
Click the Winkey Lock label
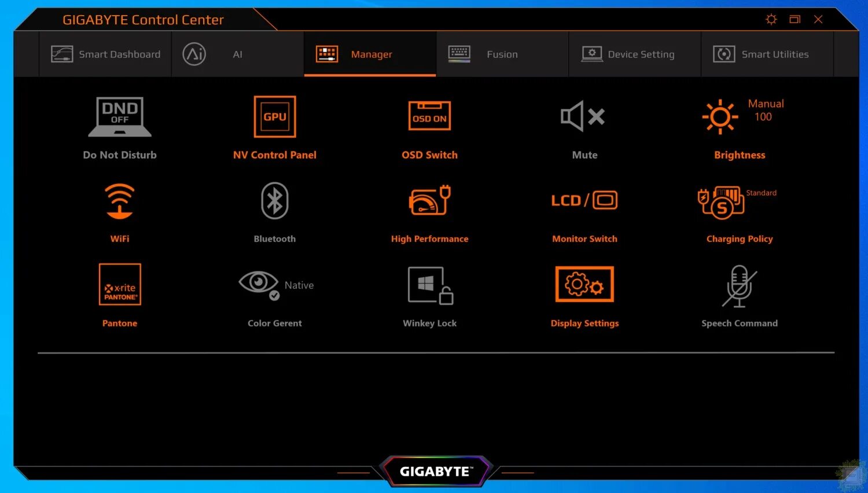coord(429,323)
